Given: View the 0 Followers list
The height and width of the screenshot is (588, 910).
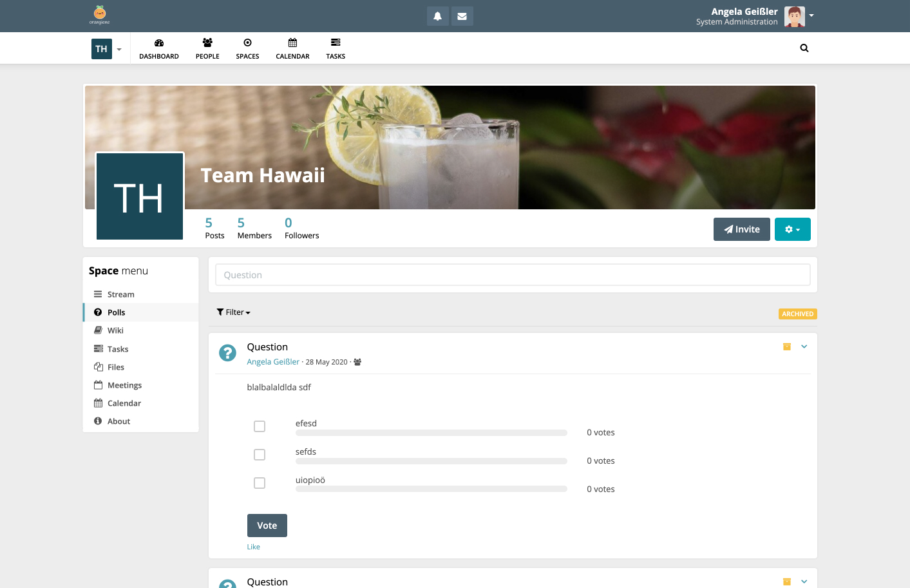Looking at the screenshot, I should tap(301, 228).
